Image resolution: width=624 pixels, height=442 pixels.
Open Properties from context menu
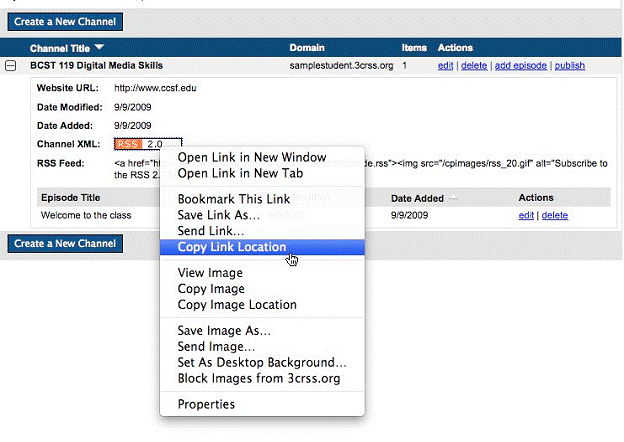[206, 404]
